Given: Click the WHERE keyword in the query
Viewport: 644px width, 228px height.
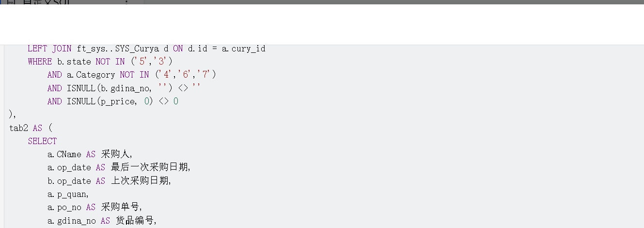Looking at the screenshot, I should (x=40, y=62).
